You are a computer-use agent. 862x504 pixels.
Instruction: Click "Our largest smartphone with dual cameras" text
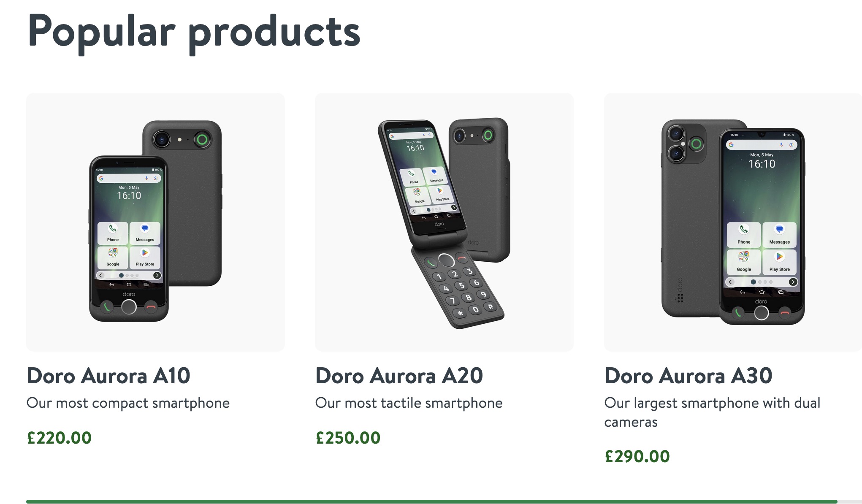[x=712, y=412]
